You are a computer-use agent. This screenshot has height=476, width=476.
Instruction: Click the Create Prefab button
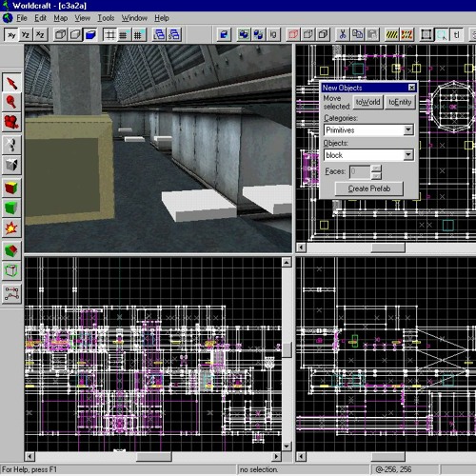[x=369, y=188]
